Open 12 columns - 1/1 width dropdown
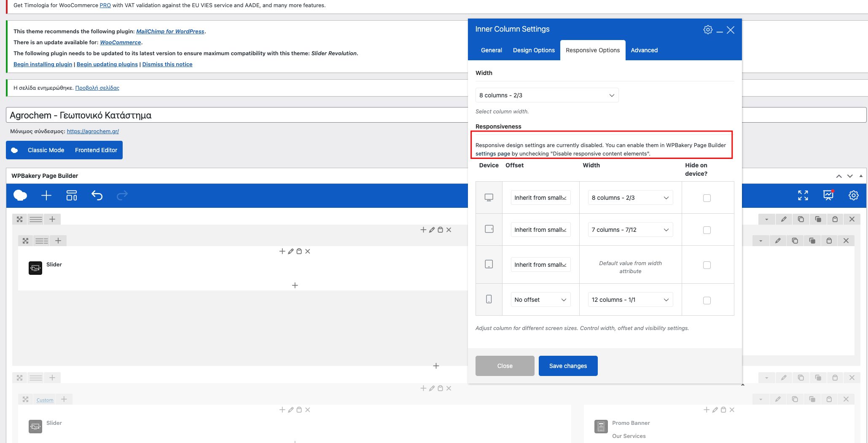Screen dimensions: 868x443 point(630,300)
